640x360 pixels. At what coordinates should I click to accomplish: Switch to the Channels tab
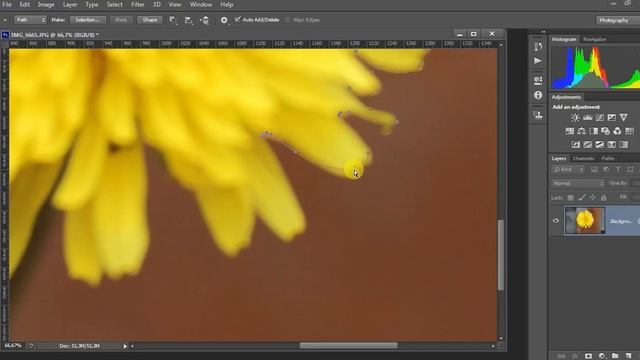click(583, 158)
